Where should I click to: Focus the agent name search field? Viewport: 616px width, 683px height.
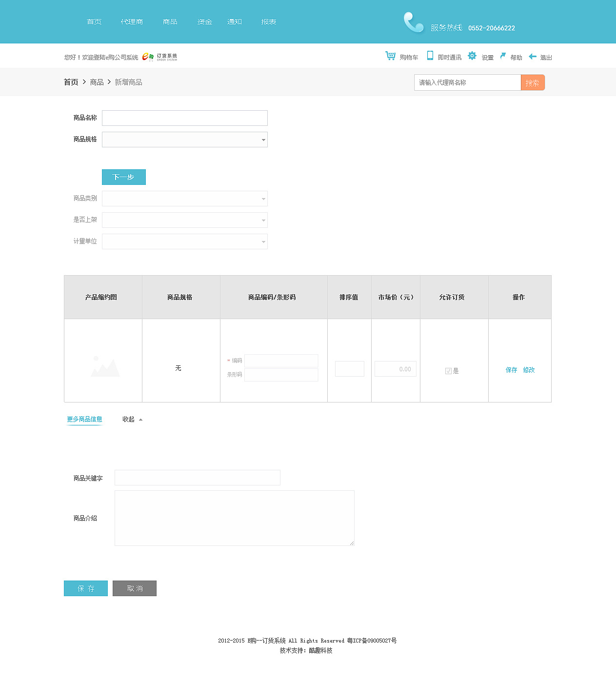pyautogui.click(x=468, y=82)
